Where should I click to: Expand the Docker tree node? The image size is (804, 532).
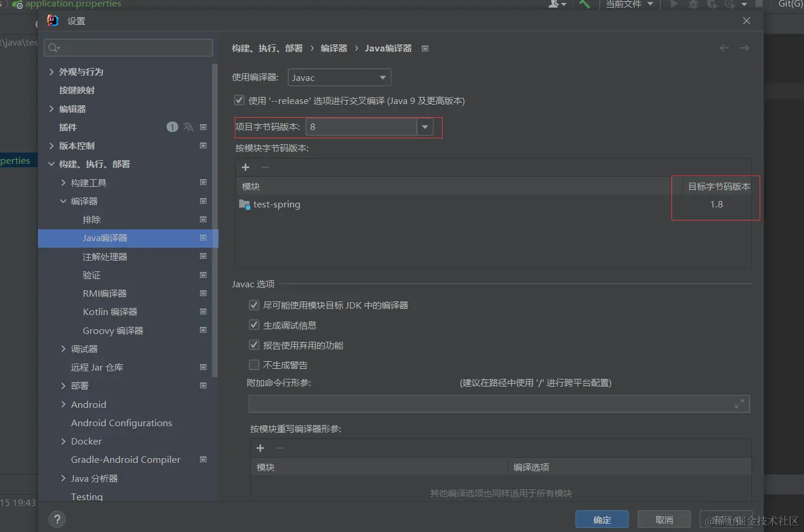pos(63,441)
